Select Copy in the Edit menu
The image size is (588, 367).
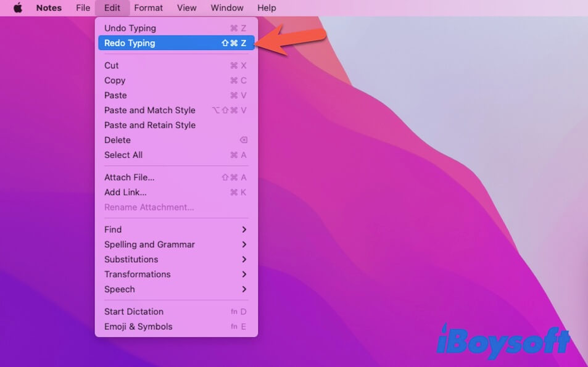coord(115,80)
